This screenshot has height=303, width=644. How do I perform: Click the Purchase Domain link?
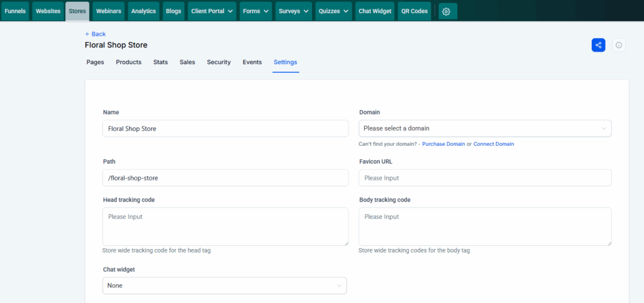tap(443, 144)
